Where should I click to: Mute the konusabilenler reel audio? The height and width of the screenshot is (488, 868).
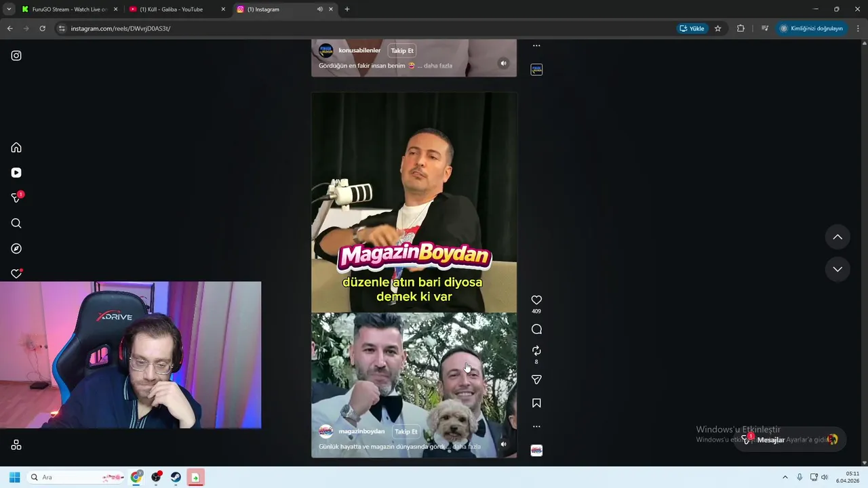point(503,63)
